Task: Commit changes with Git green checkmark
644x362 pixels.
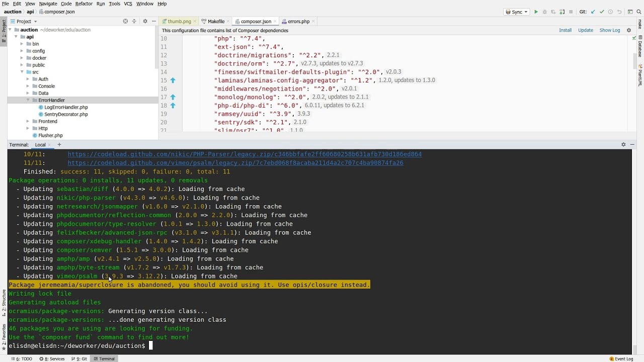Action: pyautogui.click(x=601, y=12)
